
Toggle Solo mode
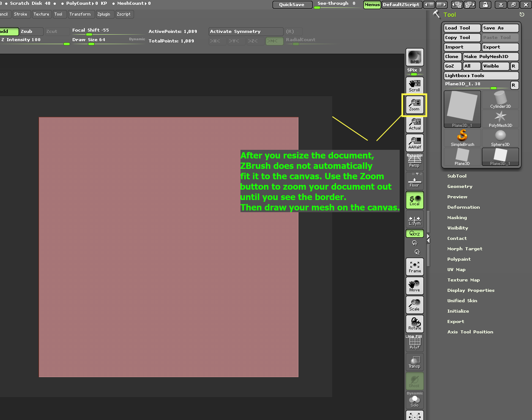coord(415,400)
